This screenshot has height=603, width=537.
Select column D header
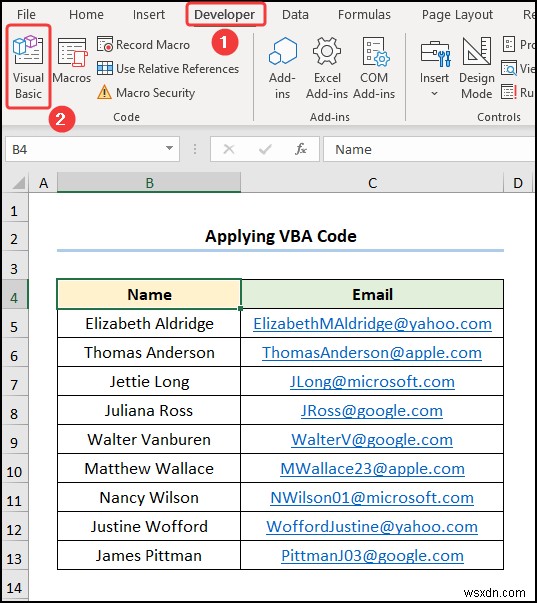coord(518,183)
